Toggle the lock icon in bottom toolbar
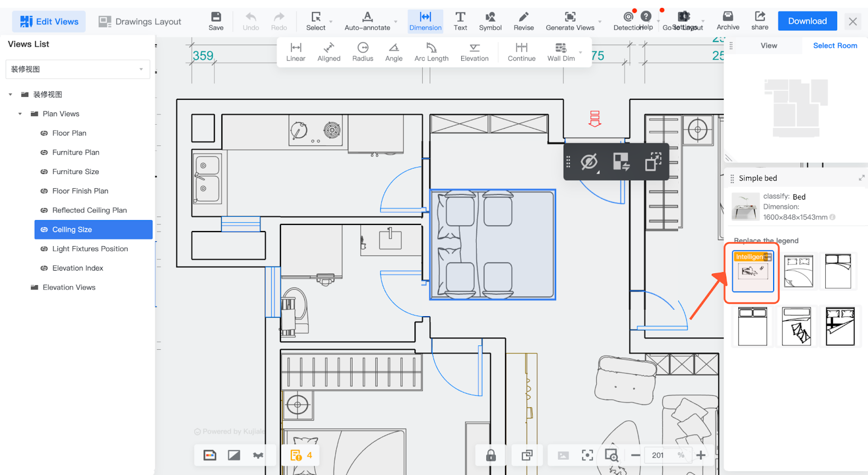Screen dimensions: 868x475 [491, 455]
